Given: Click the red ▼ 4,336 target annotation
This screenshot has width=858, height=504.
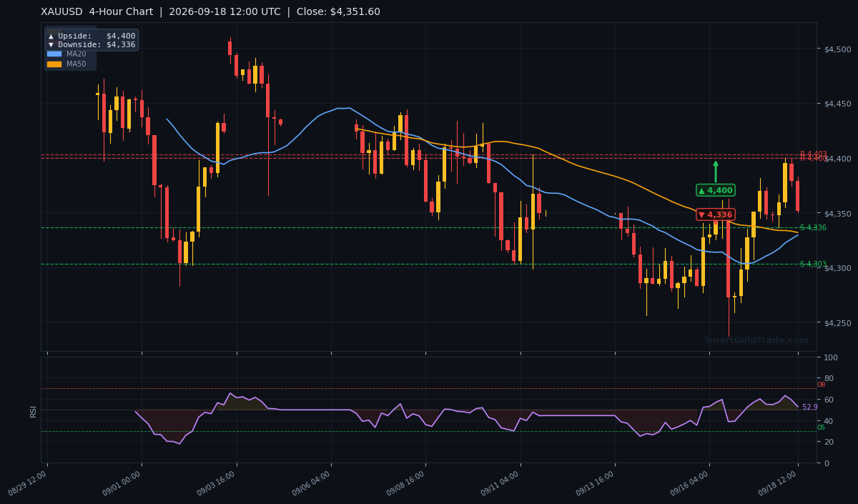Looking at the screenshot, I should (x=716, y=214).
